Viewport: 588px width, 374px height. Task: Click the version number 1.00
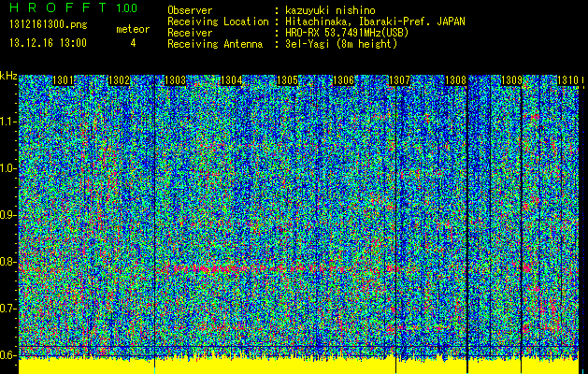(125, 8)
